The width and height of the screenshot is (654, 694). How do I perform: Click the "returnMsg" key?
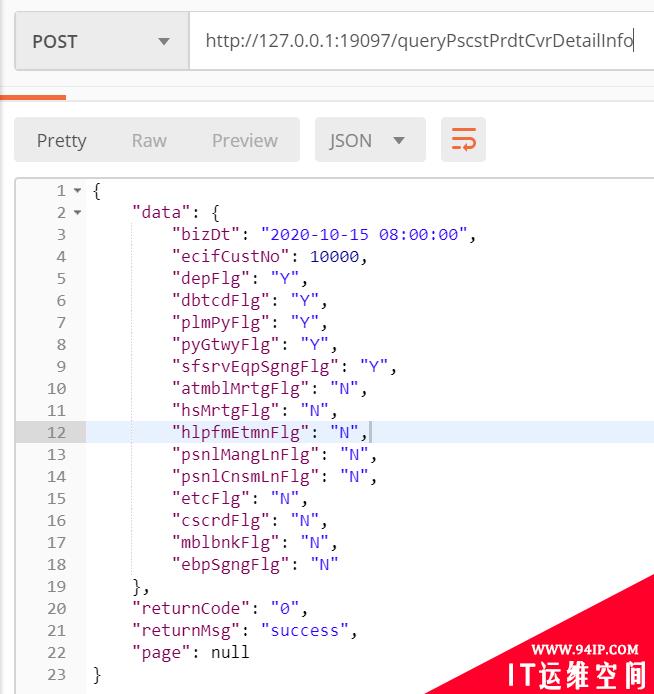pyautogui.click(x=186, y=631)
